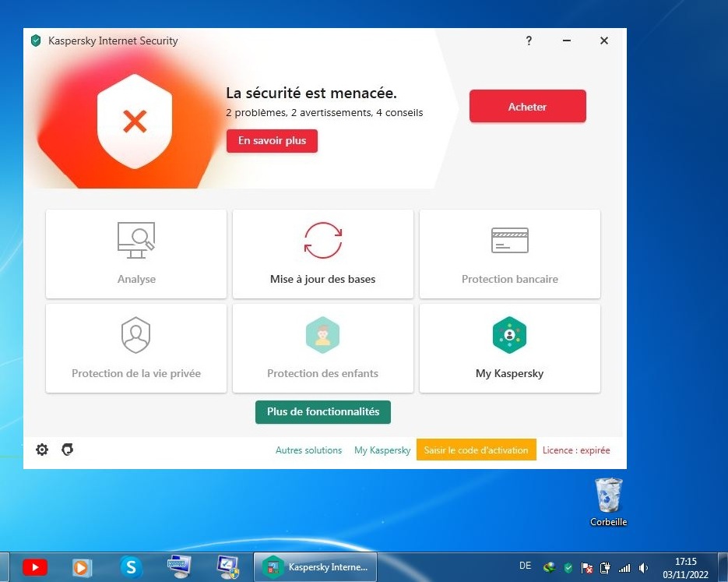Click Saisir le code d'activation
The height and width of the screenshot is (582, 728).
click(476, 450)
